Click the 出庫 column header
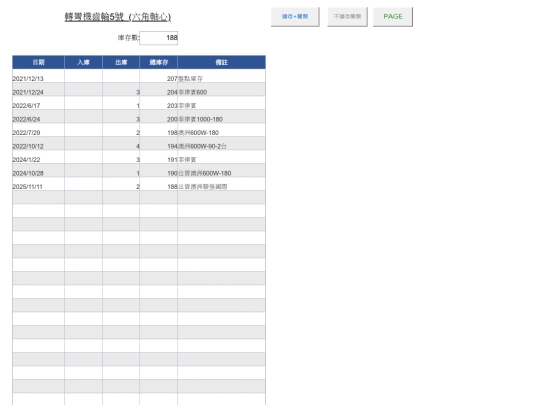The image size is (540, 405). point(121,62)
